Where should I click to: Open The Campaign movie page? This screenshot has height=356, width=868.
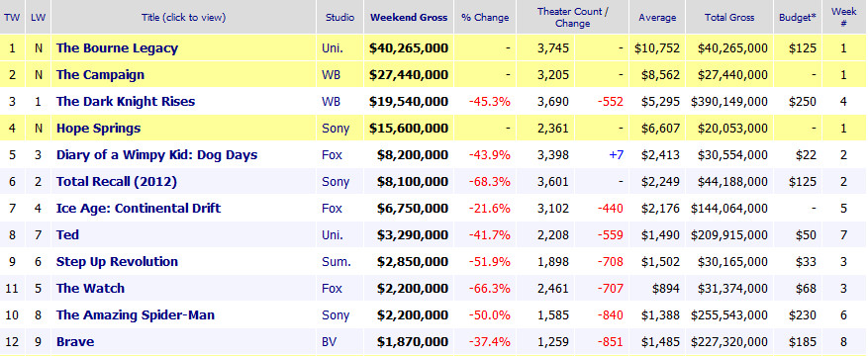[x=100, y=74]
